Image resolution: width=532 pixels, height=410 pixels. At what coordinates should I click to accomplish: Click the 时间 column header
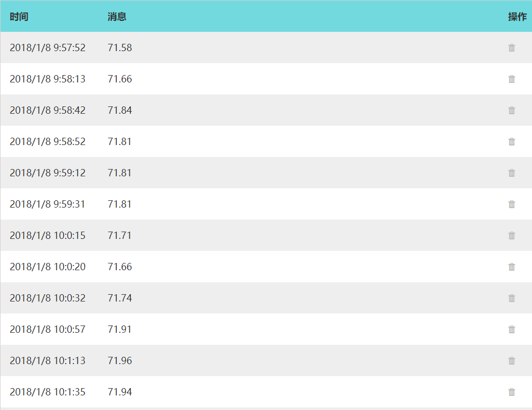19,17
